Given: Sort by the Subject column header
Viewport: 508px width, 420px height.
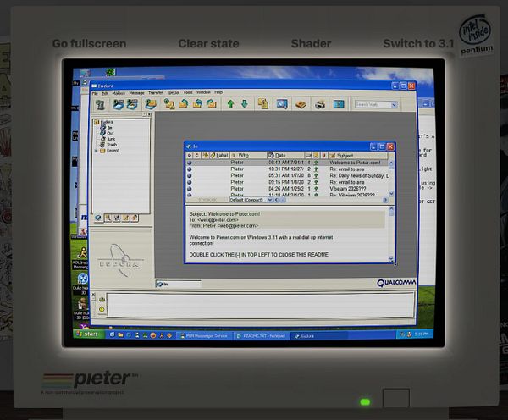Looking at the screenshot, I should click(358, 156).
